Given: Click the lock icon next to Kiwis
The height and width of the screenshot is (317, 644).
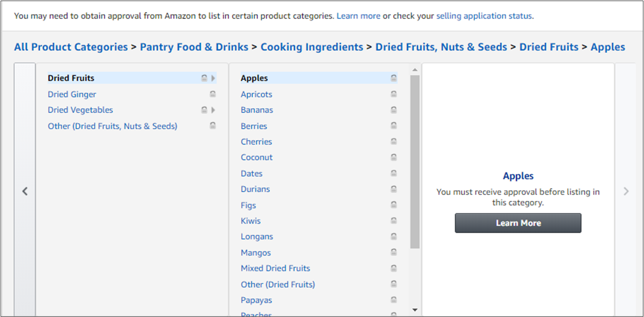Looking at the screenshot, I should pyautogui.click(x=393, y=221).
